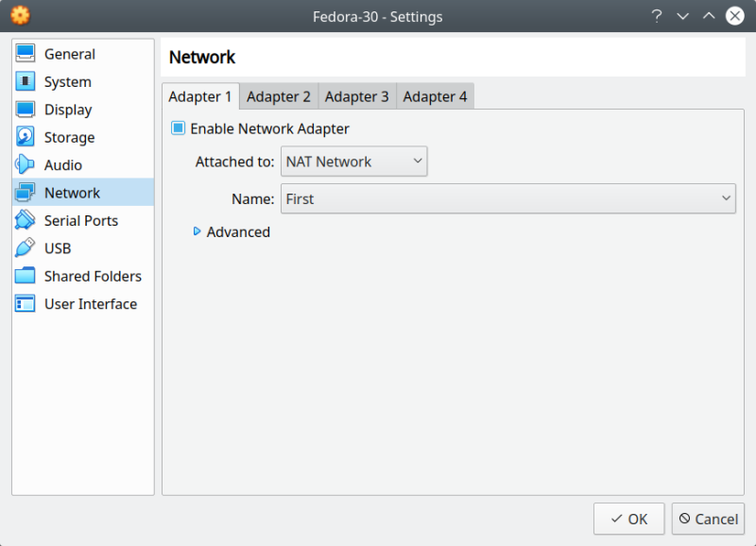756x546 pixels.
Task: Switch to the Adapter 2 tab
Action: pyautogui.click(x=279, y=96)
